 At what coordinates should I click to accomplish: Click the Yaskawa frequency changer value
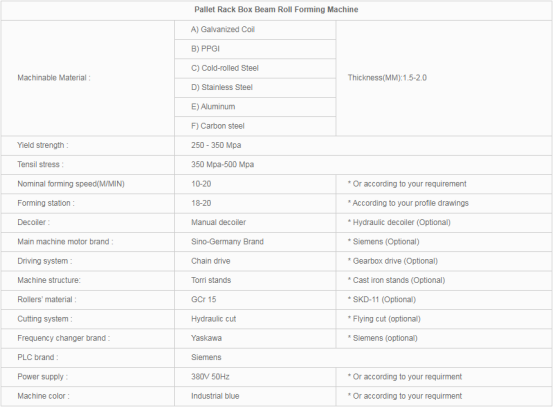coord(206,338)
